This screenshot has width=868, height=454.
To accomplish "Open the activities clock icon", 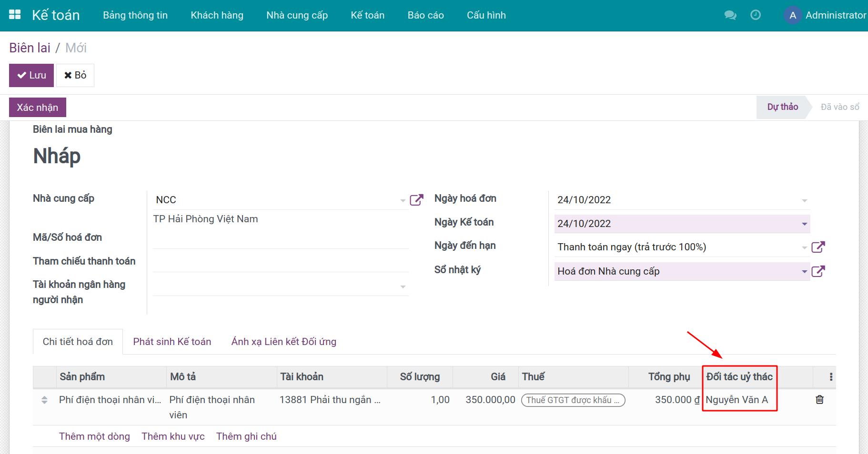I will pyautogui.click(x=756, y=15).
